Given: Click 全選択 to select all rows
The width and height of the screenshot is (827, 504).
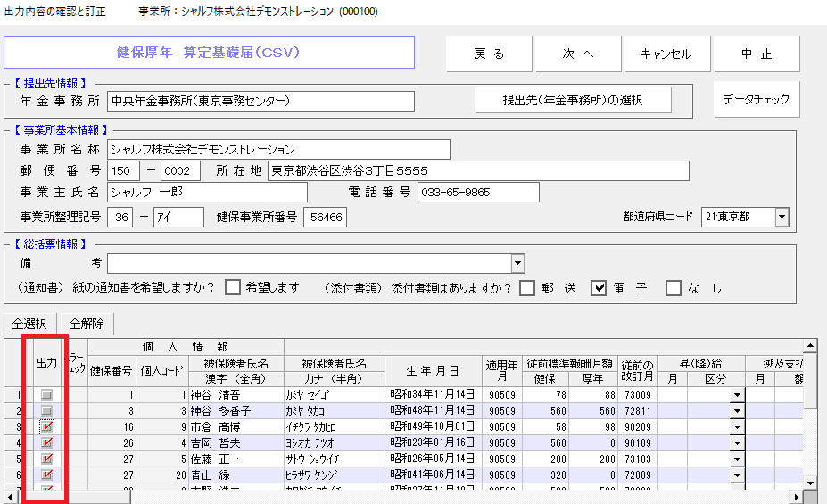Looking at the screenshot, I should [x=30, y=324].
